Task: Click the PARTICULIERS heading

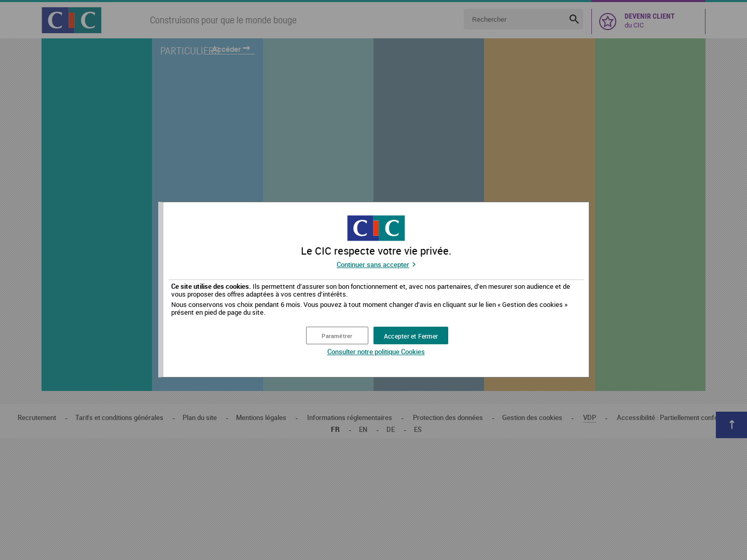Action: tap(189, 51)
